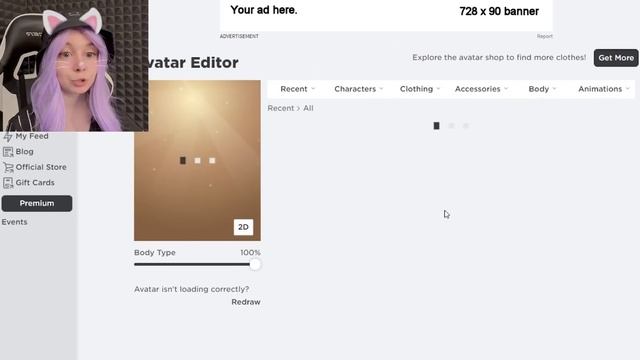Click 'Avatar isn't loading correctly?' text

click(191, 289)
